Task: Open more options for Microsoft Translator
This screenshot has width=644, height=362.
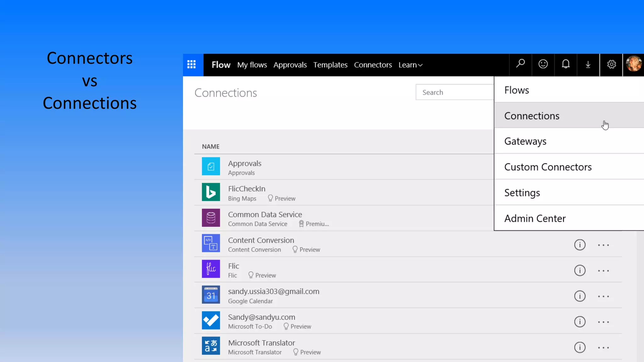Action: click(x=603, y=348)
